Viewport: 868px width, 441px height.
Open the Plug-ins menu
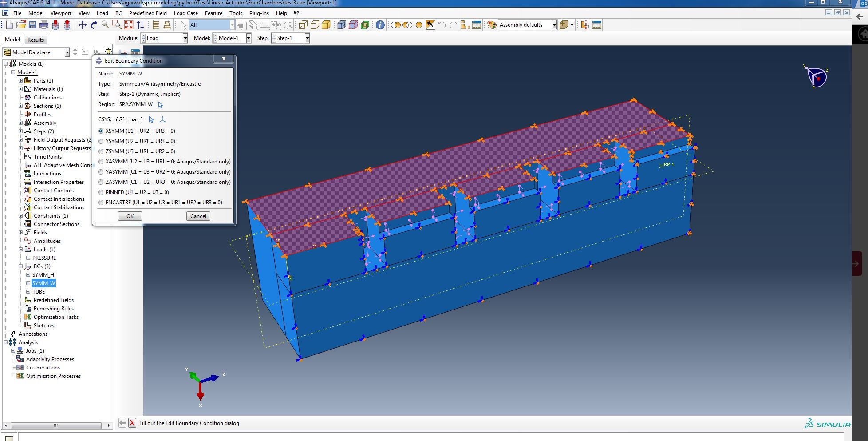pyautogui.click(x=259, y=13)
